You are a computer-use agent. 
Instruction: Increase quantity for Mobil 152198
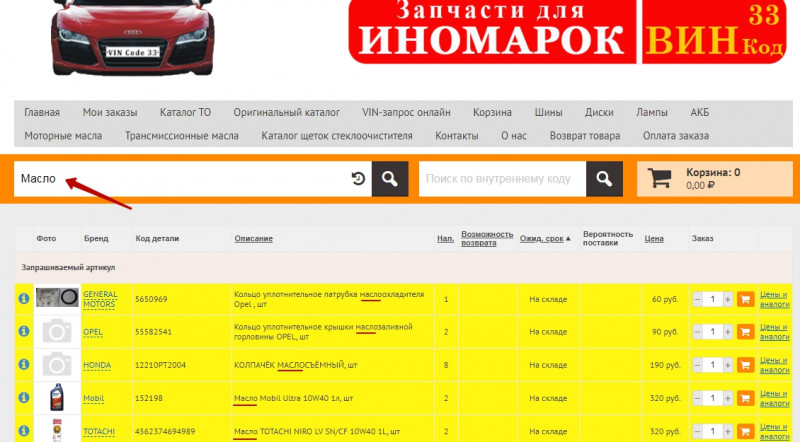(728, 398)
